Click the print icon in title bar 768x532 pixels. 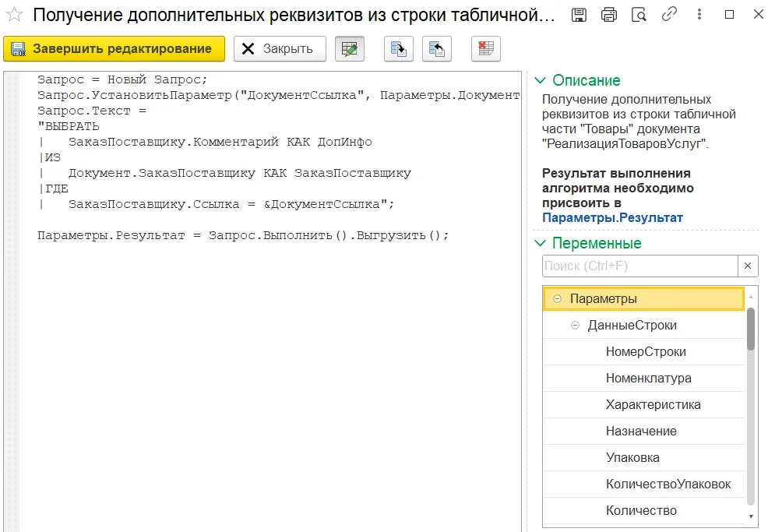click(609, 15)
